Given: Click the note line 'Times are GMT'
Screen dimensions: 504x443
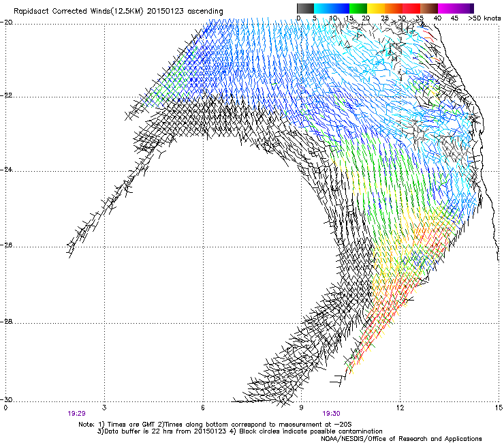Looking at the screenshot, I should click(x=131, y=425).
